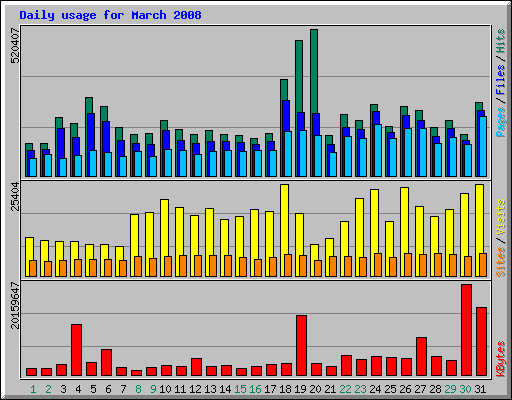Click day 12 label on x-axis
The height and width of the screenshot is (400, 512).
(195, 389)
